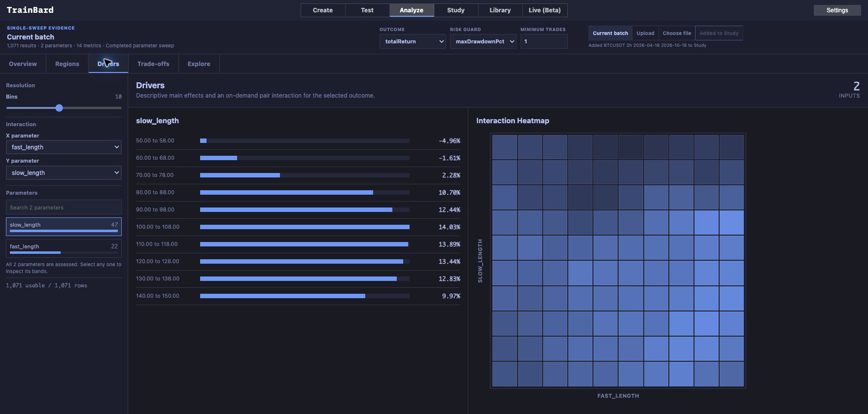868x414 pixels.
Task: Click the bottom-right heatmap cell
Action: [x=731, y=374]
